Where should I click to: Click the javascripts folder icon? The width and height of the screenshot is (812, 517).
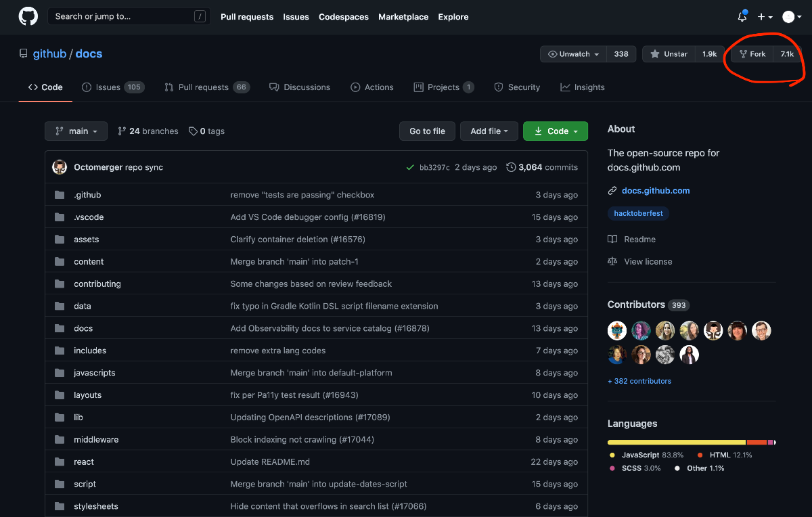tap(60, 373)
